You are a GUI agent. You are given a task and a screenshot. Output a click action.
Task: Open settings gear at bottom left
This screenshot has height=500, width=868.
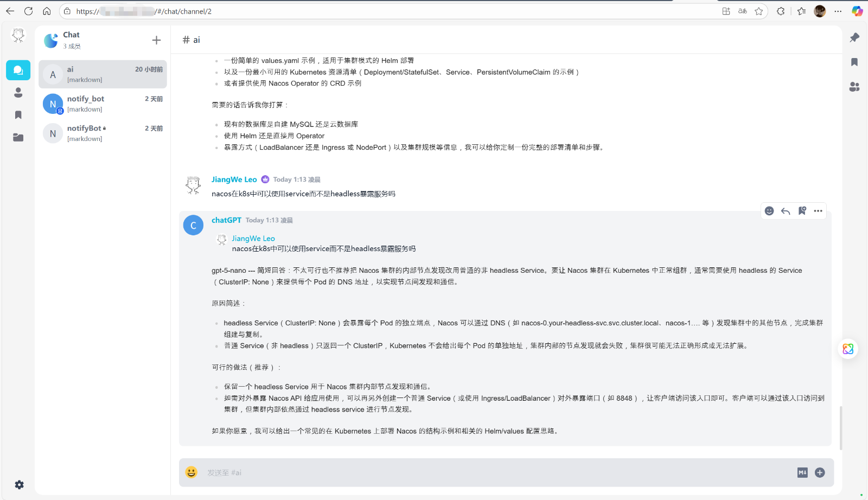19,485
